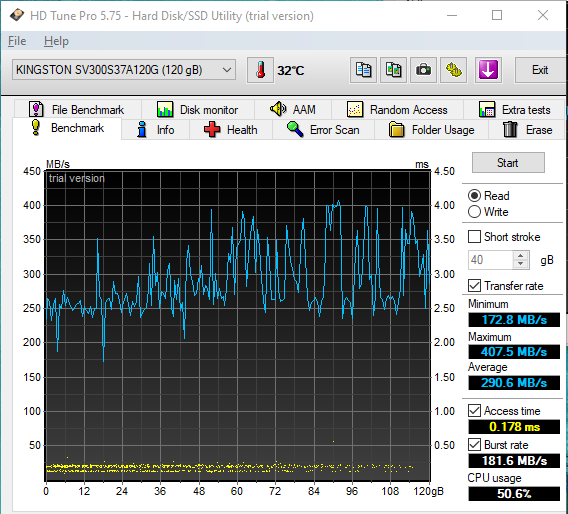The width and height of the screenshot is (568, 514).
Task: Switch to the Erase tab
Action: (x=527, y=130)
